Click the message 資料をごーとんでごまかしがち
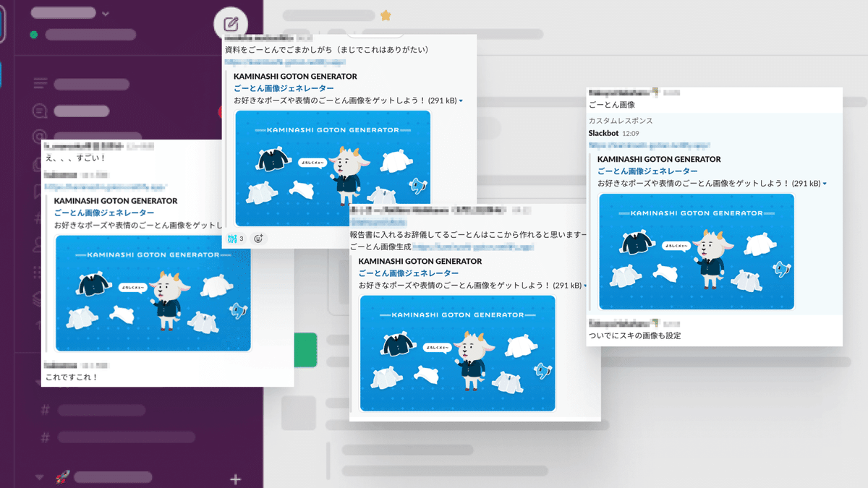Screen dimensions: 868x488 tap(328, 49)
